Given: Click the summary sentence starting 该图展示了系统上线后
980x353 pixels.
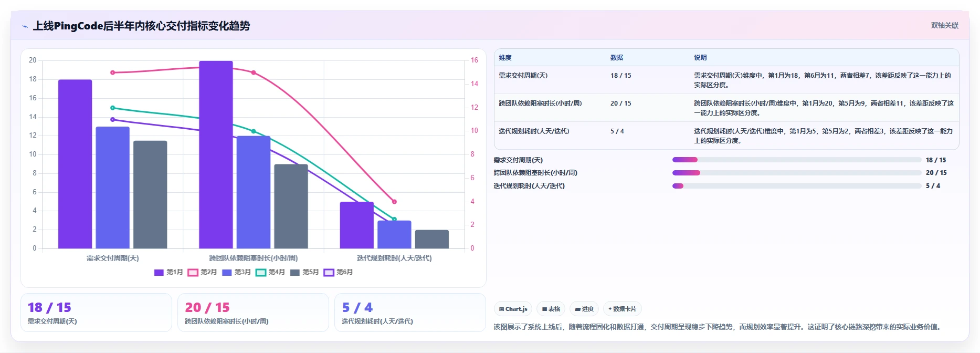Looking at the screenshot, I should [719, 327].
